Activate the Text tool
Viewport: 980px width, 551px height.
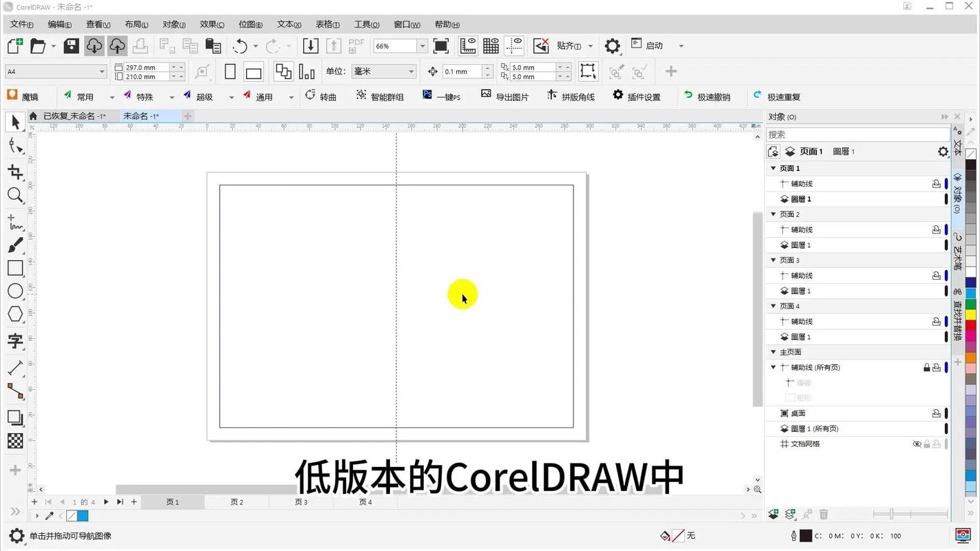point(15,341)
